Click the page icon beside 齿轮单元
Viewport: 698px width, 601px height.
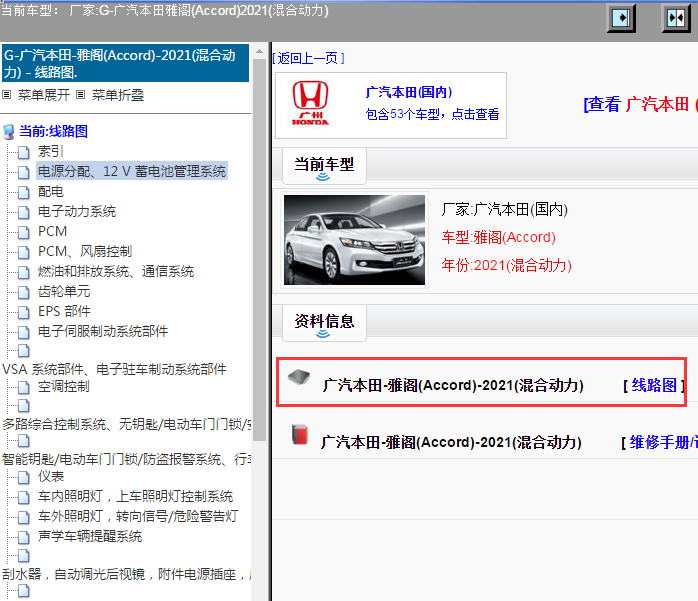24,292
